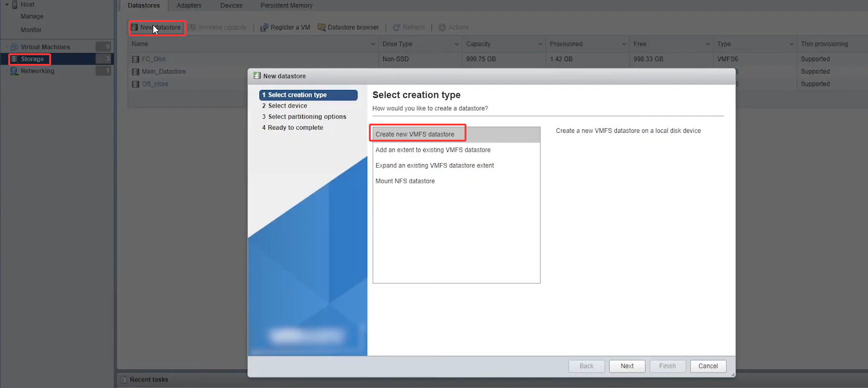
Task: Choose Create new VMFS datastore option
Action: pyautogui.click(x=456, y=134)
